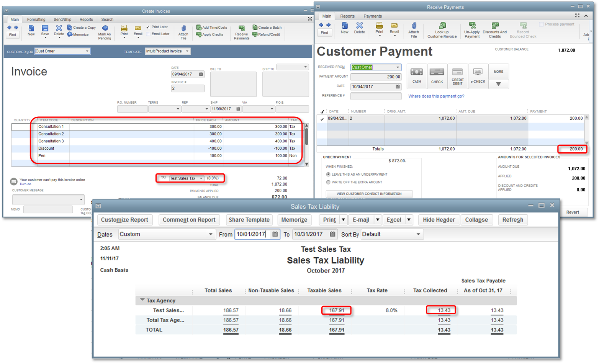Open Template dropdown Intuit Product Invoice
Image resolution: width=599 pixels, height=364 pixels.
click(187, 51)
